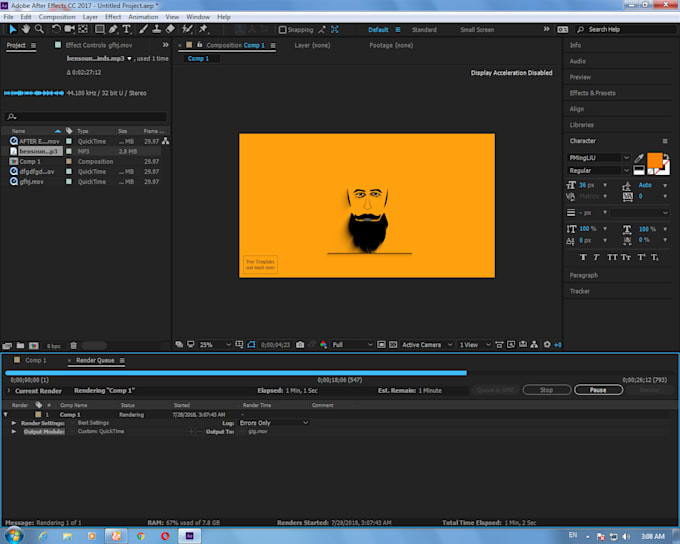Click the Composition flowchart icon in viewer
The image size is (680, 544).
click(534, 344)
